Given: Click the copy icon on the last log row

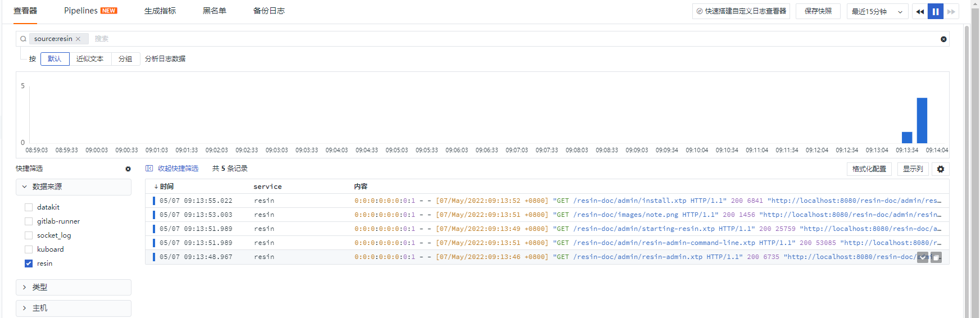Looking at the screenshot, I should click(x=936, y=257).
